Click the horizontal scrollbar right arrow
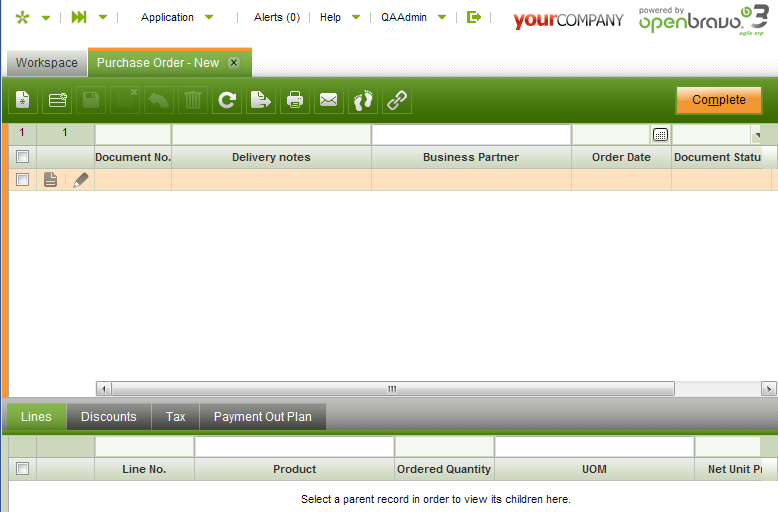Viewport: 778px width, 512px height. coord(769,389)
